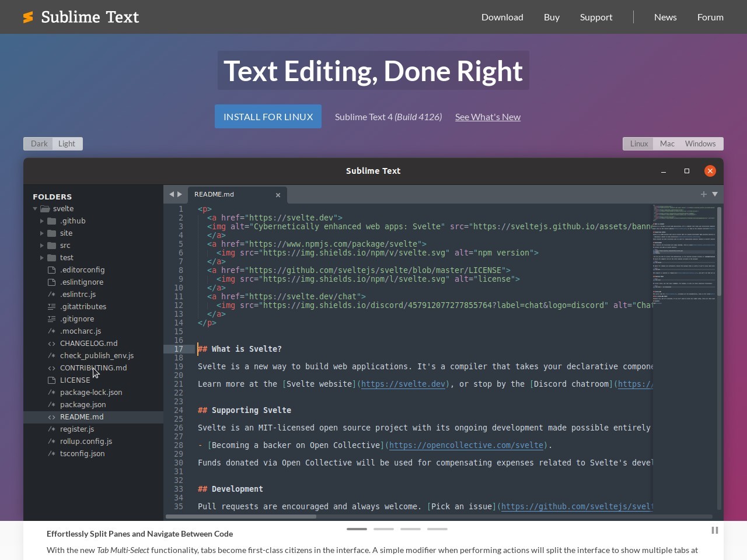The image size is (747, 560).
Task: Click the code icon beside CONTRIBUTING.md
Action: click(x=51, y=367)
